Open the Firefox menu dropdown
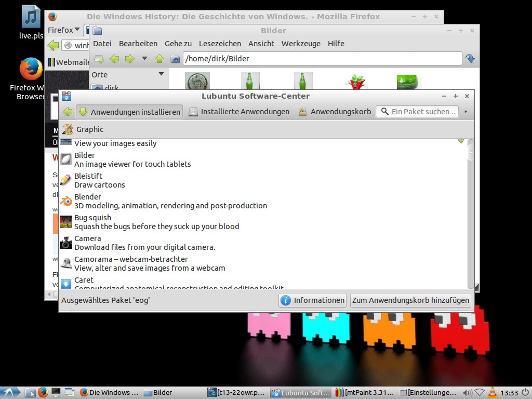The width and height of the screenshot is (532, 399). 63,30
